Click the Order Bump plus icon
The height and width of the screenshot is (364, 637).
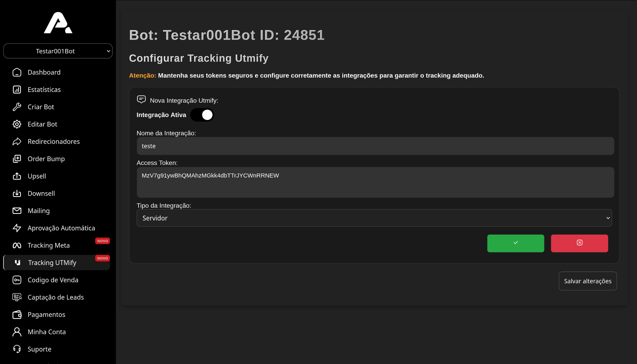(x=17, y=159)
